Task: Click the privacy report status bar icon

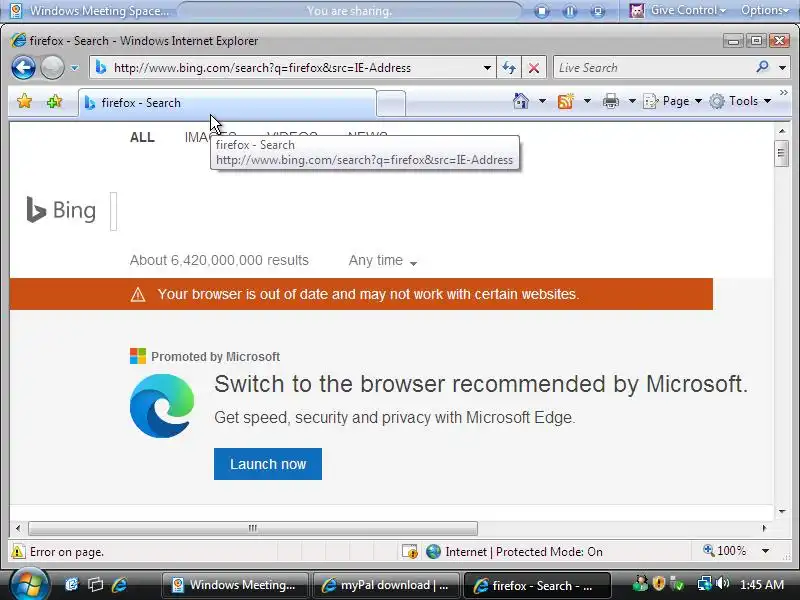Action: click(x=410, y=552)
